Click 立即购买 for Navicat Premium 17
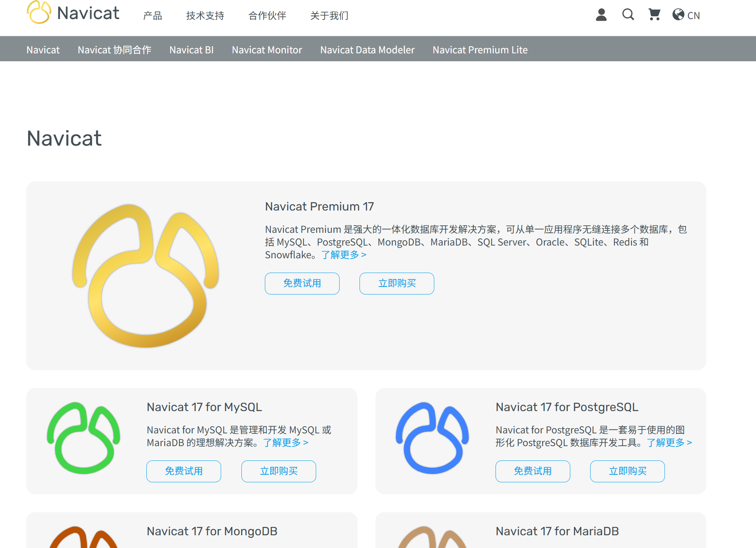 point(397,283)
